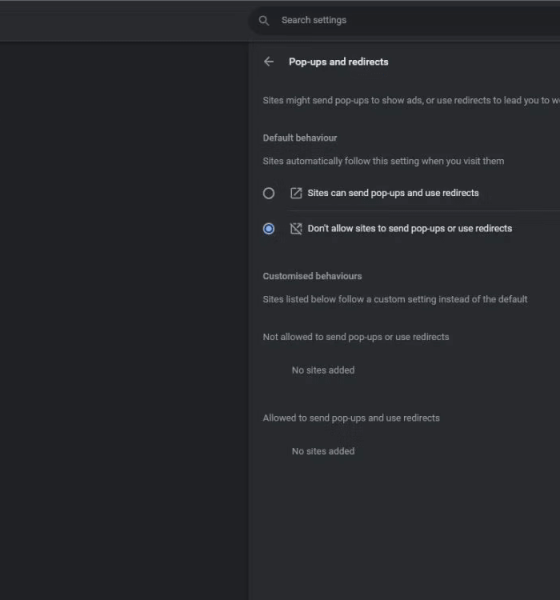Screen dimensions: 560x600
Task: Click the crossed-out pop-up blocked icon
Action: tap(296, 228)
